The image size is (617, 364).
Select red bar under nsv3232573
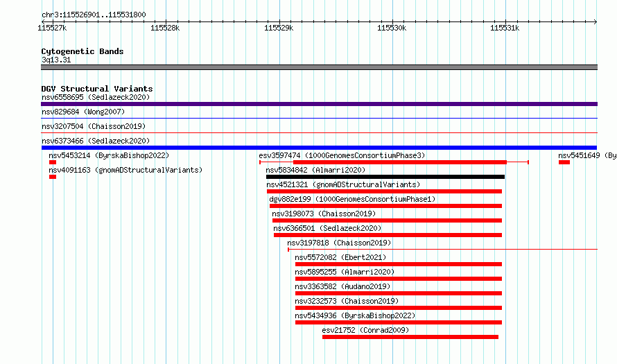[399, 308]
